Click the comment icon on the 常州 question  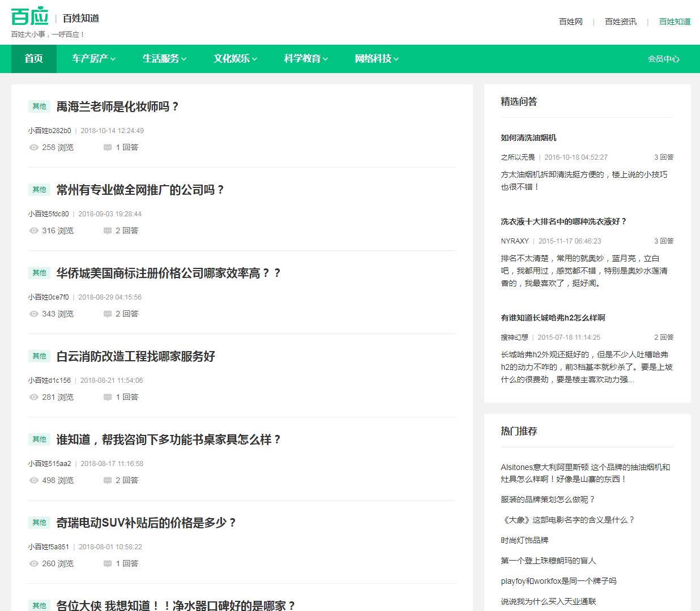coord(108,230)
